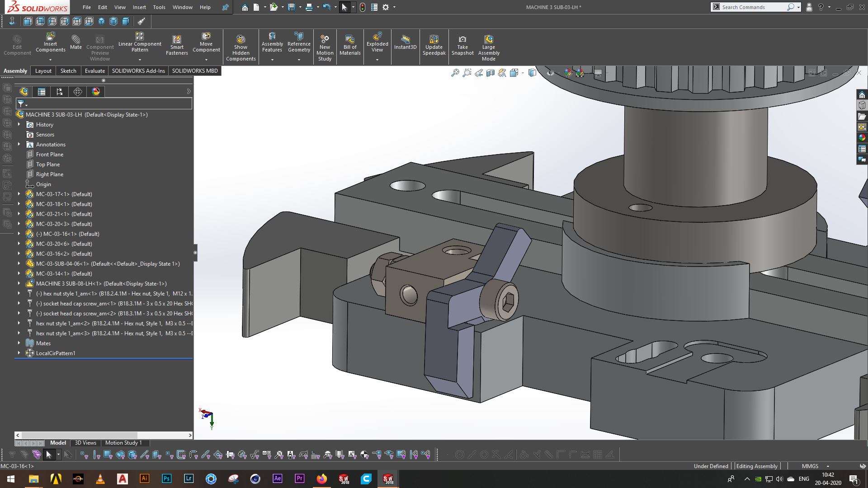The image size is (868, 488).
Task: Open the Help question mark icon
Action: click(x=821, y=7)
